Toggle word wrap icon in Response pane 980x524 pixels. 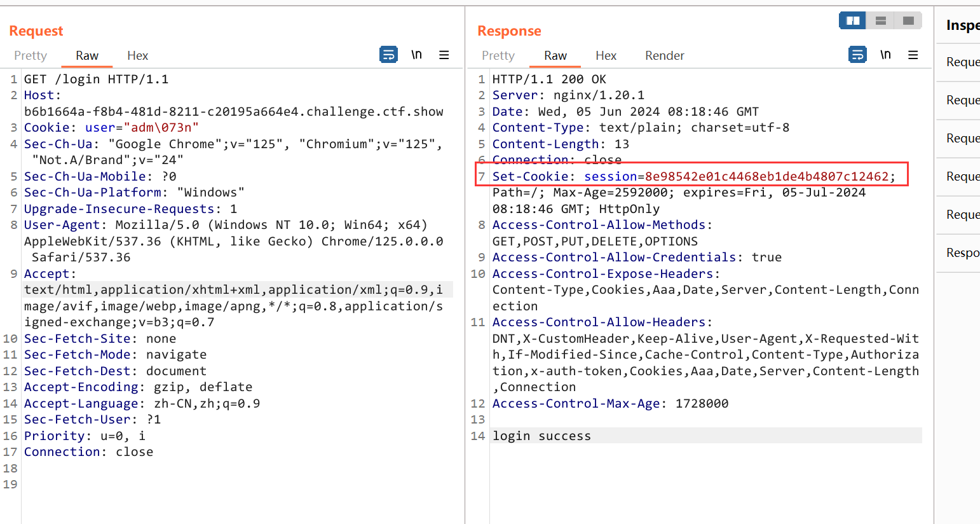pos(857,55)
